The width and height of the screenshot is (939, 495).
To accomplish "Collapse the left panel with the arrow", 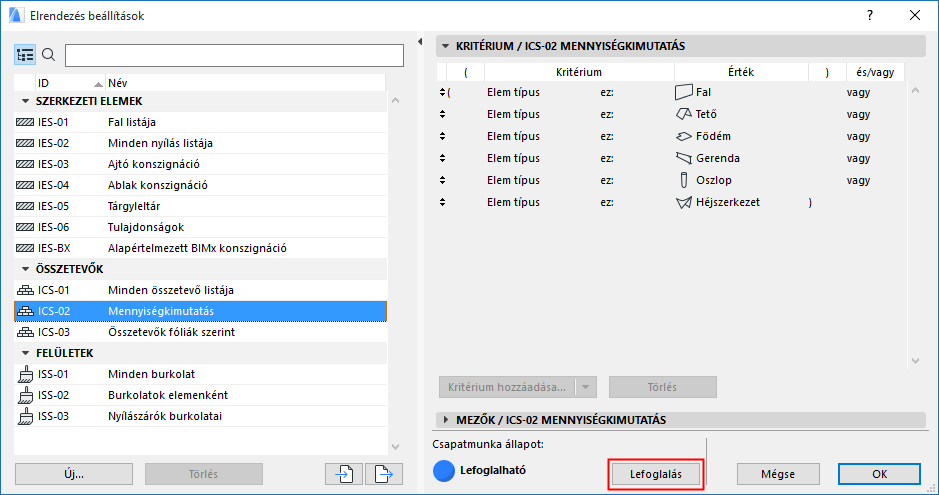I will click(419, 41).
